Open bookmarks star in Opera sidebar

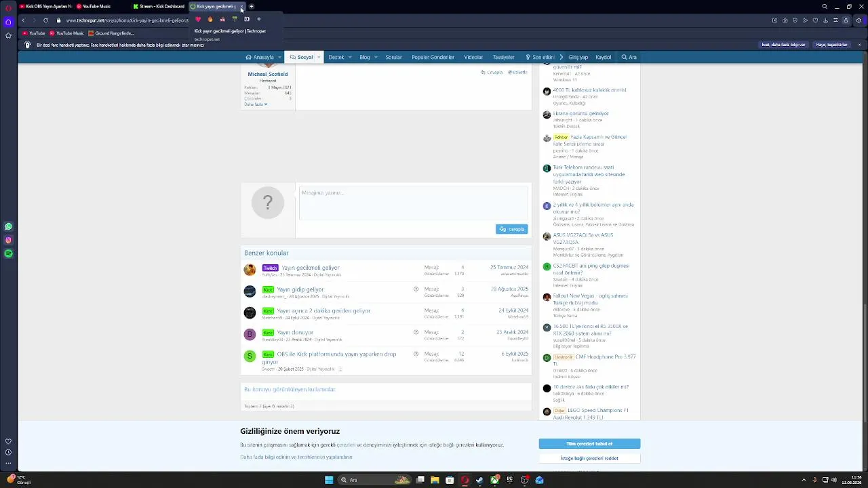(x=8, y=35)
